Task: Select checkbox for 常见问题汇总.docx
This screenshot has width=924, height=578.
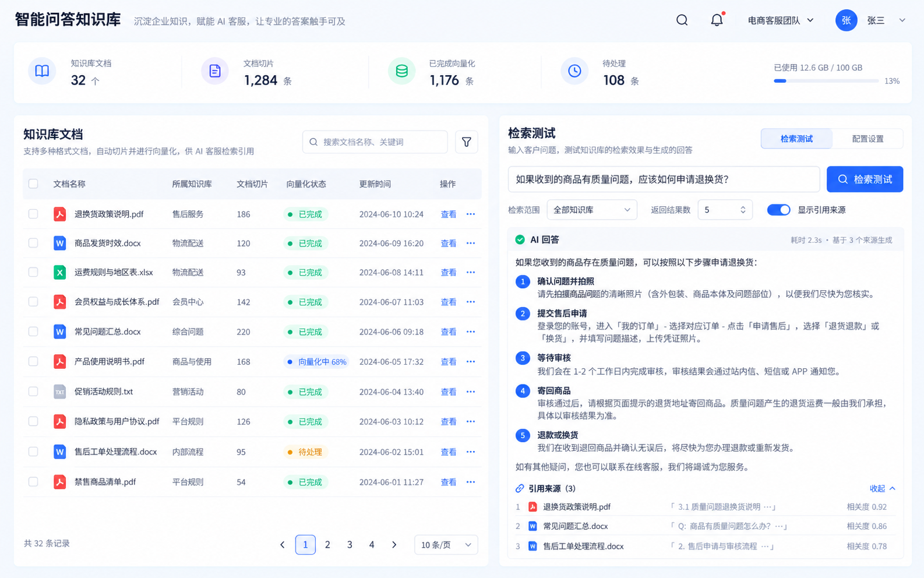Action: (x=33, y=332)
